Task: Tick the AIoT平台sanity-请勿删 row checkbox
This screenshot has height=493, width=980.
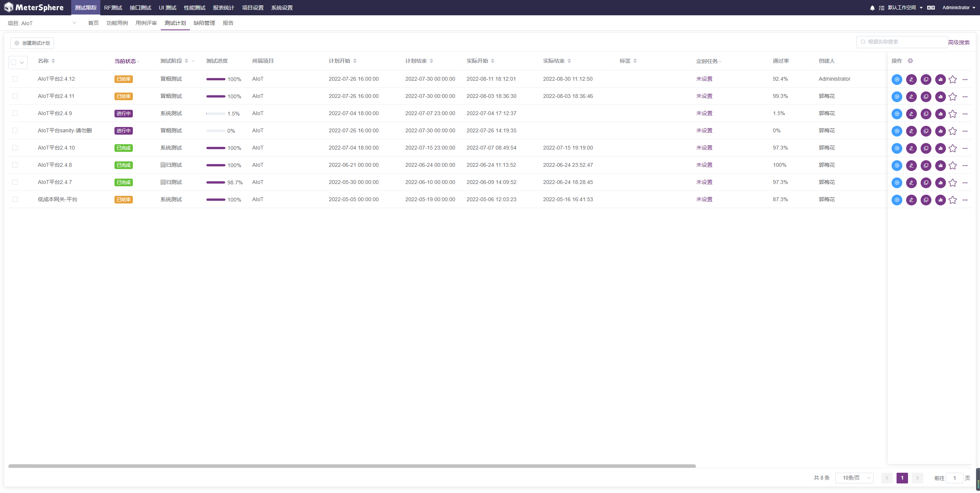Action: tap(15, 130)
